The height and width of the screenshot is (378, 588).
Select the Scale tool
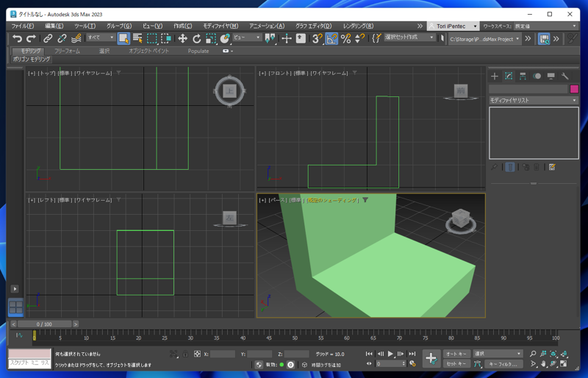211,38
